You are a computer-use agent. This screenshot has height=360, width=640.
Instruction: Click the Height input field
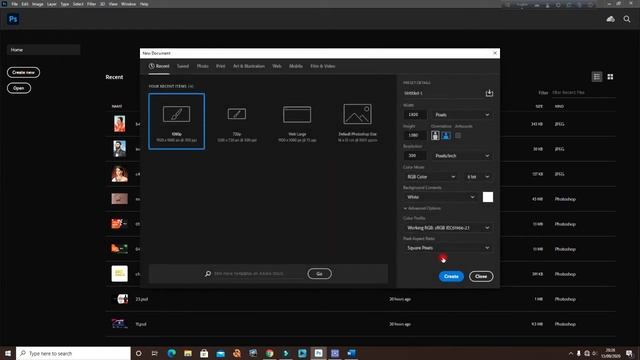(x=415, y=135)
